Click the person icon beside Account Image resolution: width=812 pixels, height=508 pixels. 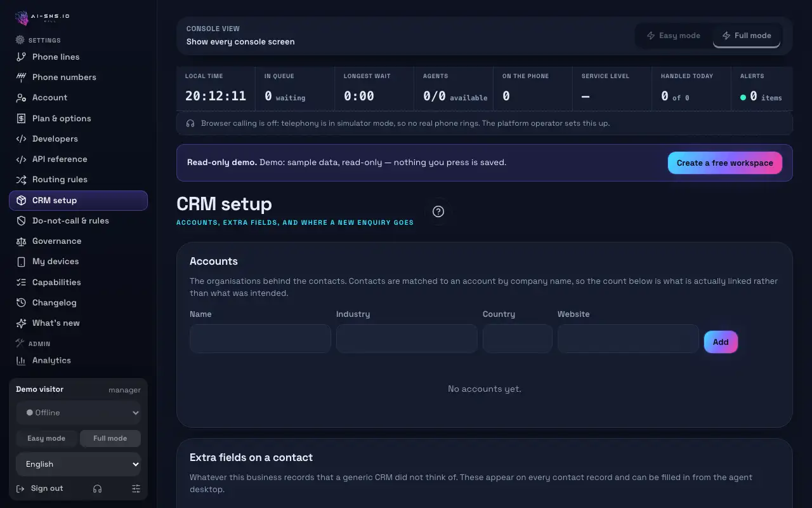pyautogui.click(x=21, y=98)
